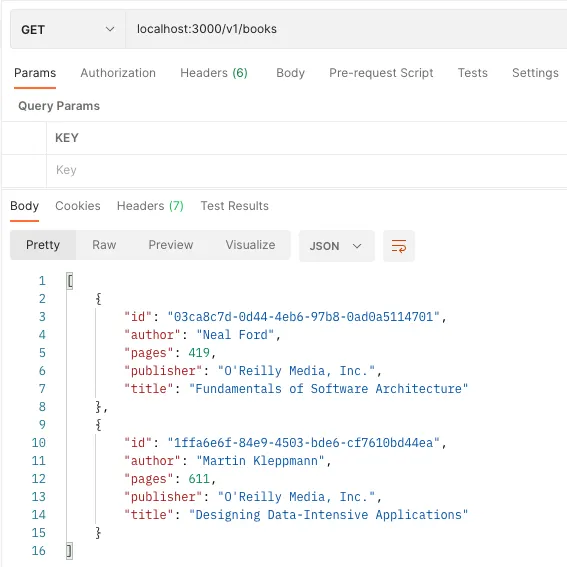Switch response view to Preview
The image size is (567, 567).
click(x=171, y=245)
